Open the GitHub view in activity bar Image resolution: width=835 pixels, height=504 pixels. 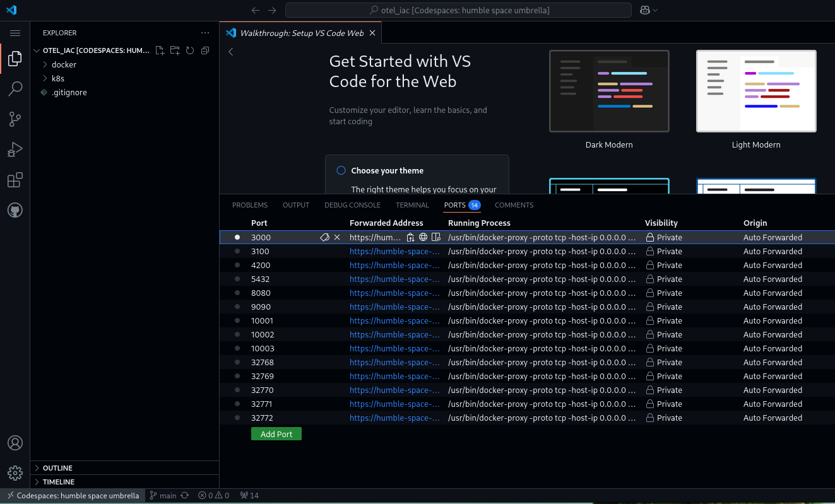(15, 210)
